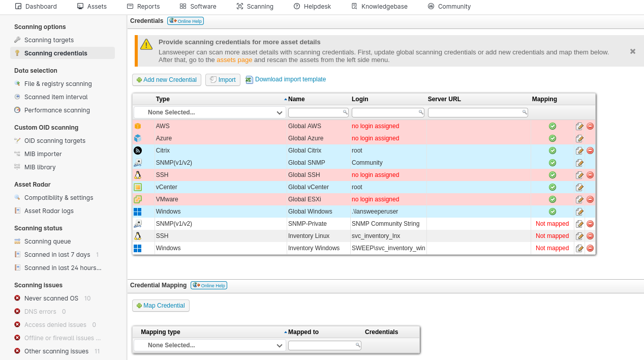Screen dimensions: 644x360
Task: Focus the Login filter search field
Action: tap(388, 112)
